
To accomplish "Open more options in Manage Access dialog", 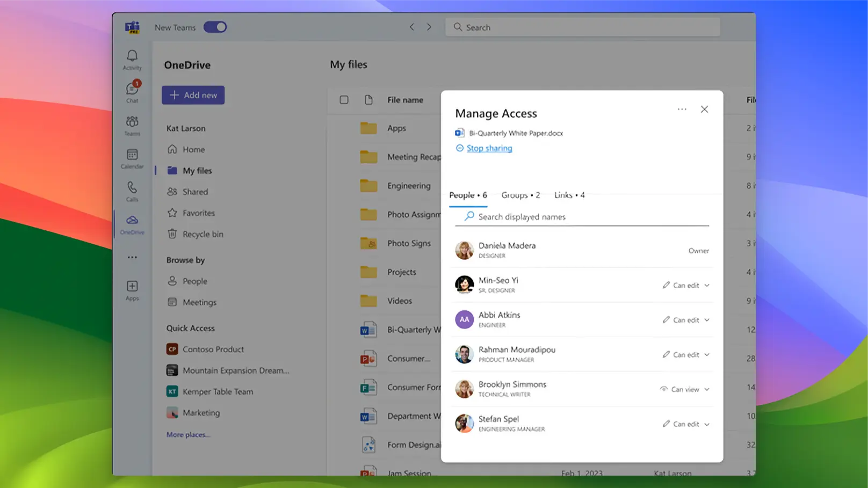I will coord(682,109).
